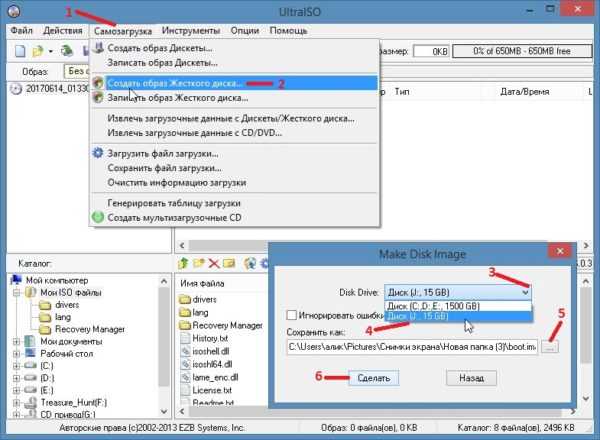Click the License.txt file icon
This screenshot has height=440, width=600.
tap(186, 390)
